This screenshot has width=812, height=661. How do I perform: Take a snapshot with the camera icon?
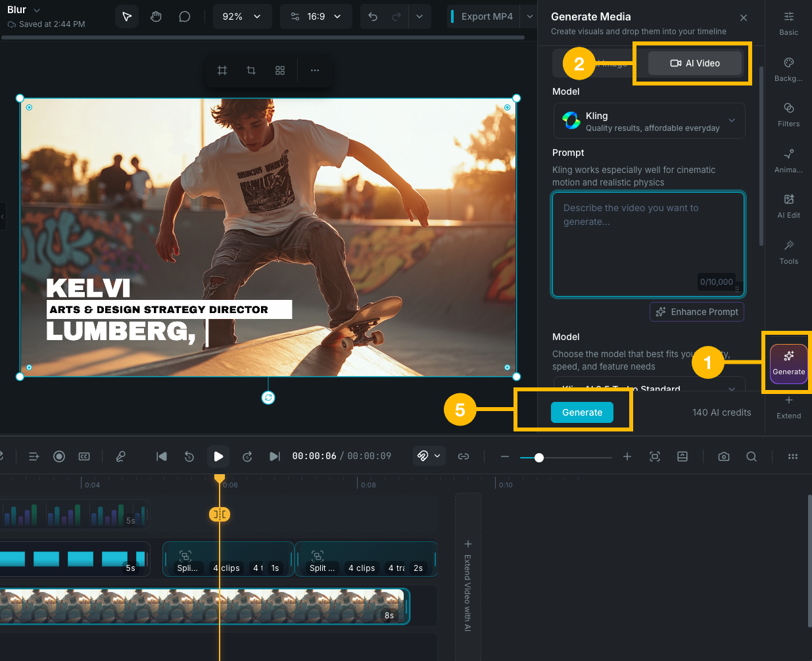(x=724, y=456)
